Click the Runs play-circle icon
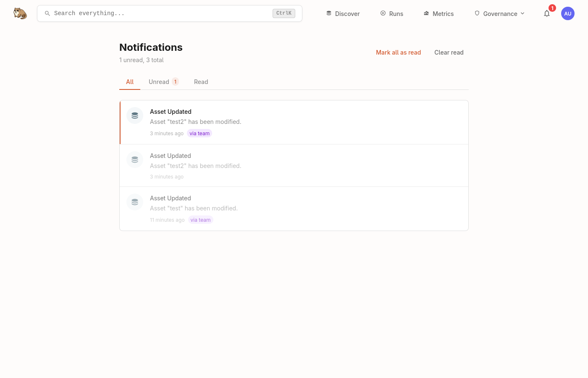The image size is (588, 378). (x=383, y=13)
